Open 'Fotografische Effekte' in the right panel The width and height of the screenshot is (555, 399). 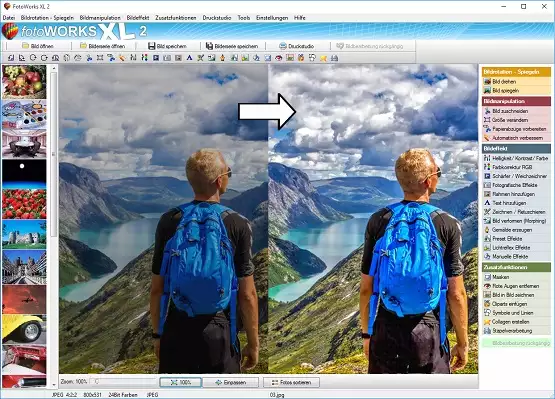[x=516, y=185]
